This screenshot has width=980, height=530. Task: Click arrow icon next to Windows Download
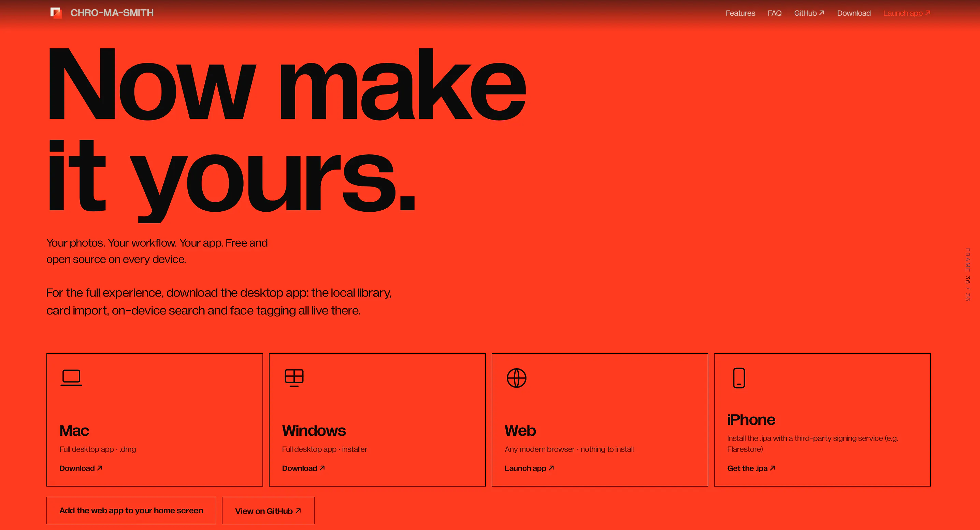point(322,468)
